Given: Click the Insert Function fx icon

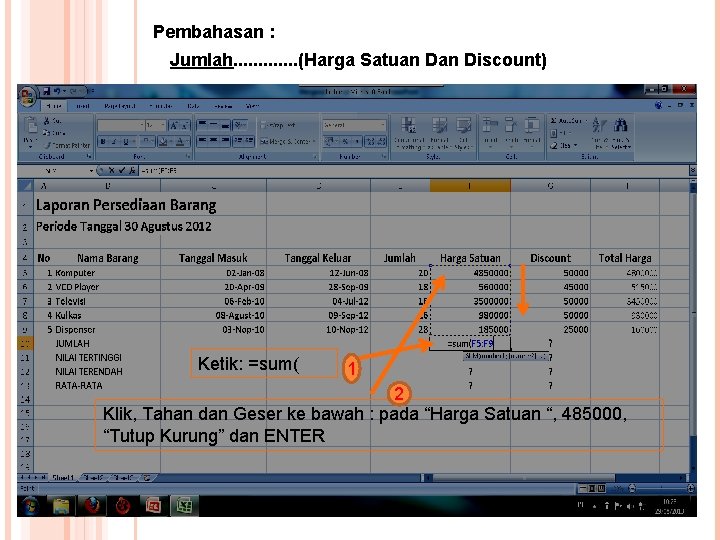Looking at the screenshot, I should (x=132, y=170).
